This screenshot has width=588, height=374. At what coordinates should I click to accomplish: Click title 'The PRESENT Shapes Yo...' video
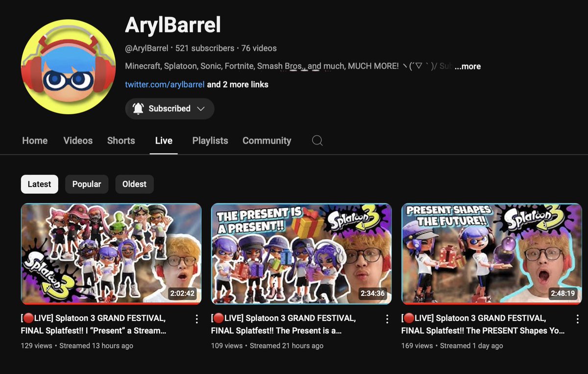[484, 324]
